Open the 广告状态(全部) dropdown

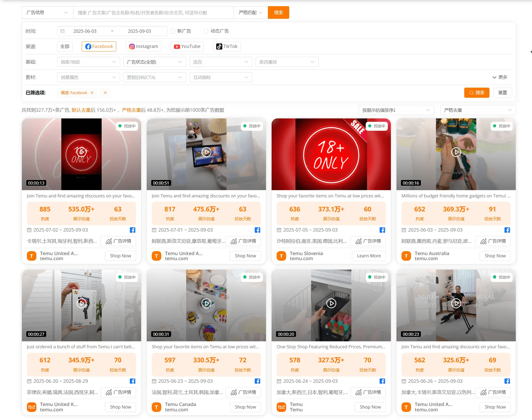pyautogui.click(x=155, y=62)
